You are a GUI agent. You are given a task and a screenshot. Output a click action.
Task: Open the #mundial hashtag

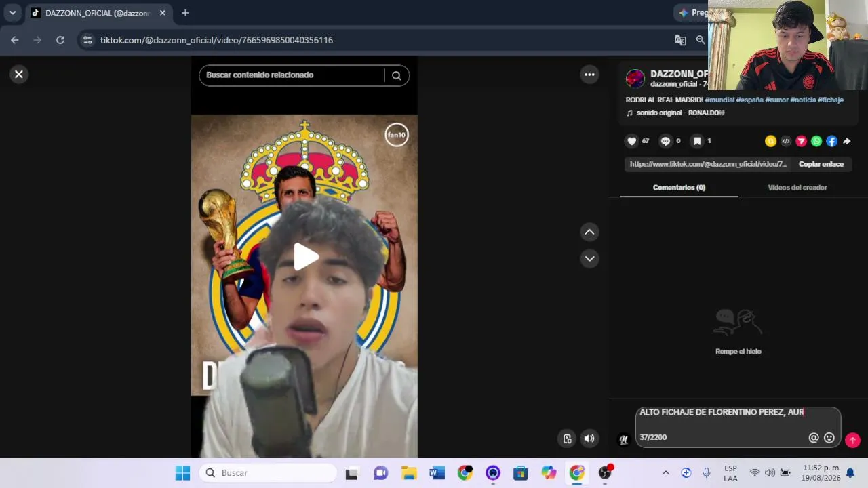pos(719,100)
